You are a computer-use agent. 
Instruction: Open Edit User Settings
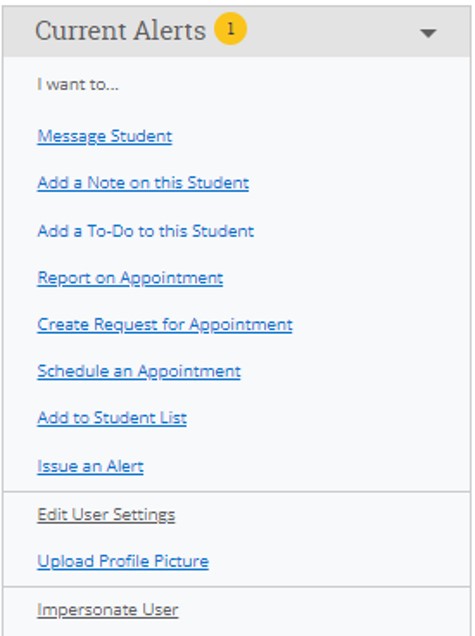(106, 515)
